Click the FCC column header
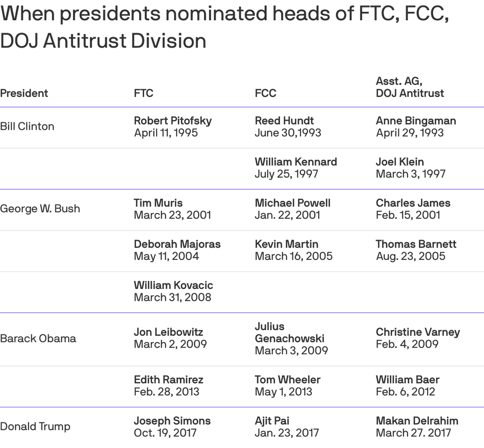Viewport: 484px width, 448px height. (x=265, y=93)
